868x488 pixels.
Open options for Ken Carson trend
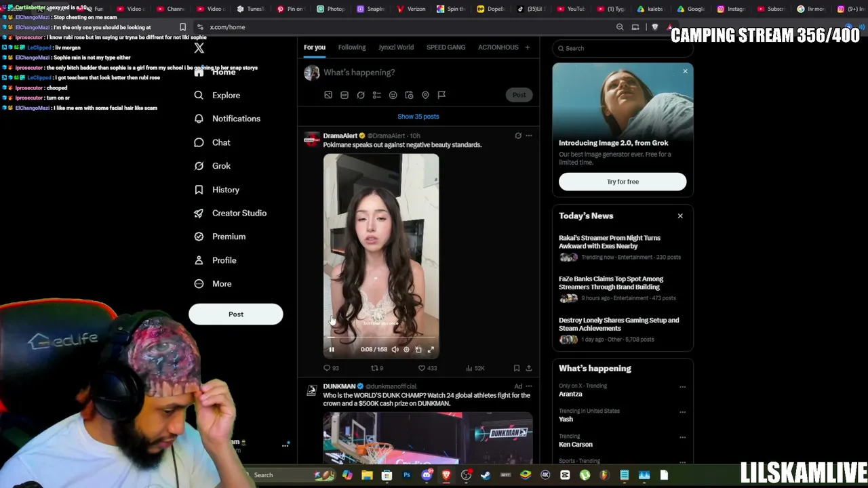(x=682, y=437)
